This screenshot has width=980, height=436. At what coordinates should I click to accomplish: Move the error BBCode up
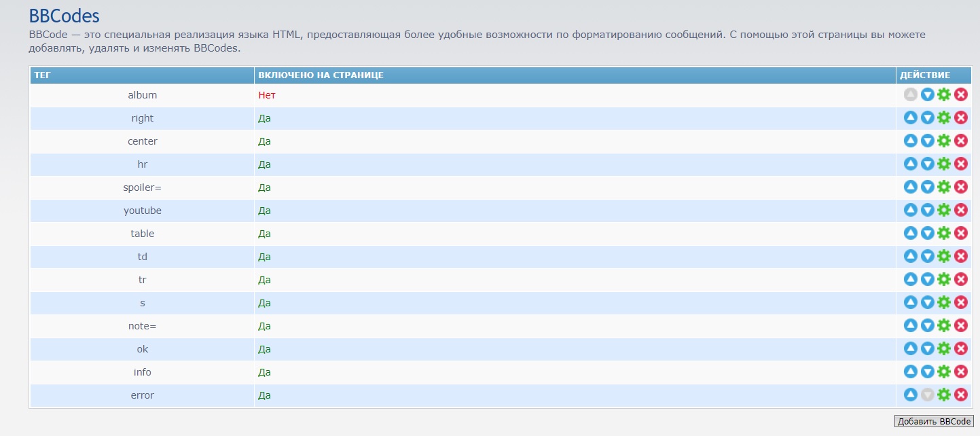[x=911, y=395]
